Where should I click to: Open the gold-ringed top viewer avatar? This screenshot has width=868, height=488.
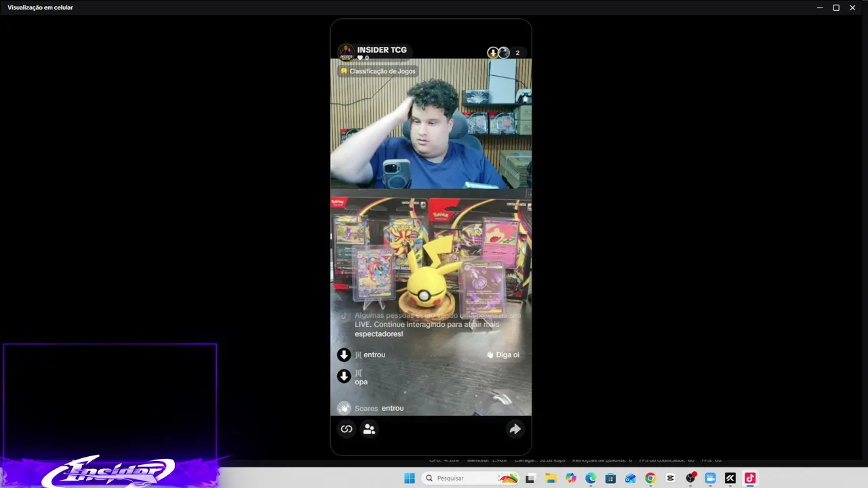point(493,53)
